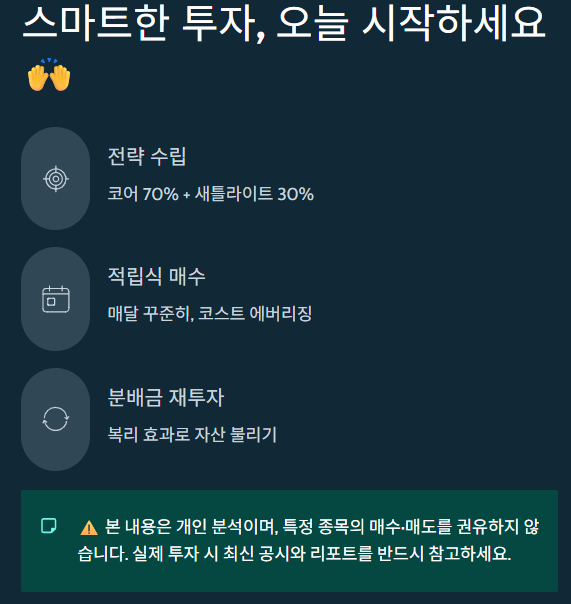Click the 복리 효과로 자산 불리기 description
The height and width of the screenshot is (604, 571).
[x=192, y=434]
